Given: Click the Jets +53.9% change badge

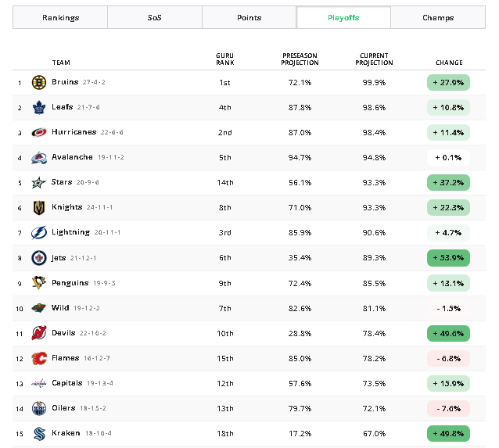Looking at the screenshot, I should click(448, 258).
